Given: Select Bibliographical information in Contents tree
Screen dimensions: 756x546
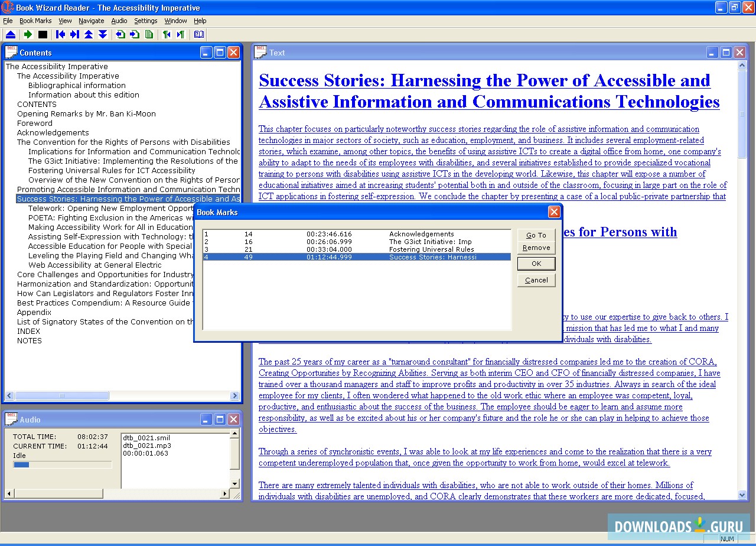Looking at the screenshot, I should point(77,85).
